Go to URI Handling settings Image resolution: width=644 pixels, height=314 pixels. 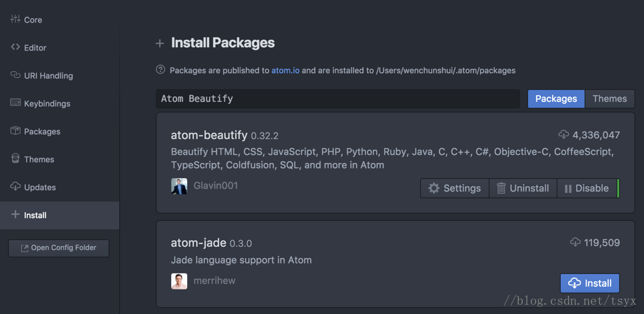59,76
